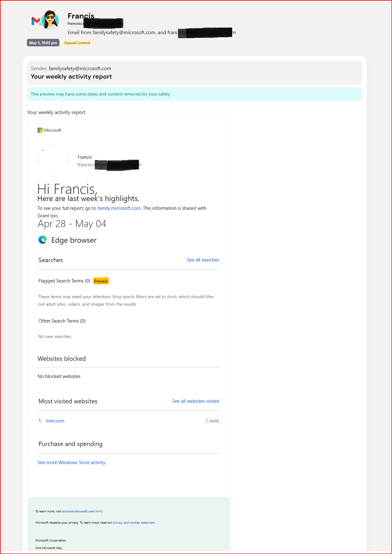Click the 'No blocked websites' text

59,376
